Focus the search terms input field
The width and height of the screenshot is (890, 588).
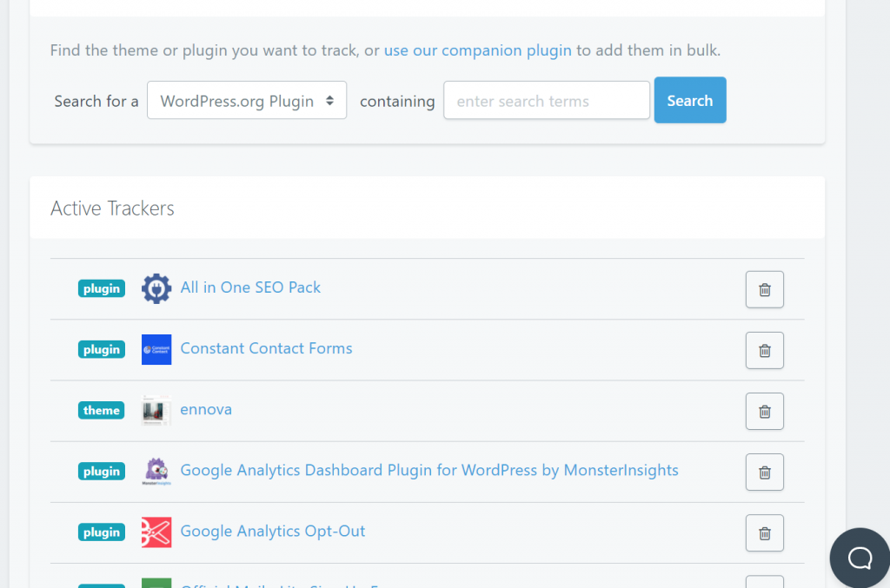coord(547,101)
